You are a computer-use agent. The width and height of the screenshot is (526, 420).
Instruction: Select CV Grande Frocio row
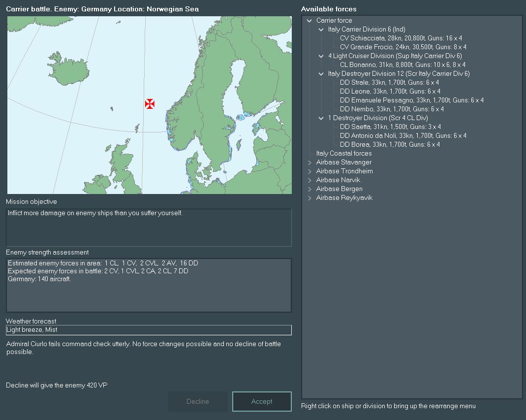(403, 47)
